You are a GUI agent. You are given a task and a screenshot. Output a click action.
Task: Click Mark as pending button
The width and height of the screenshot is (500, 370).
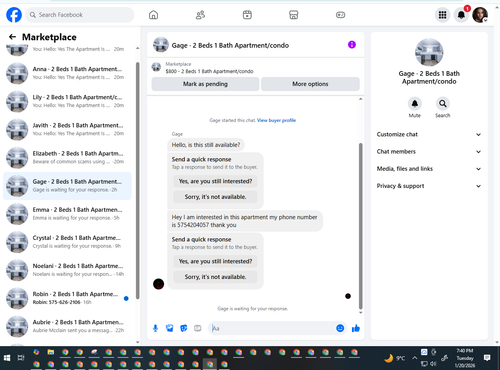[205, 84]
